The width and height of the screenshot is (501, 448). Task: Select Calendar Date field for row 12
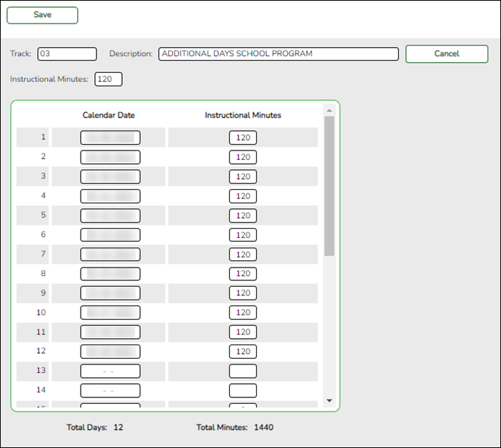tap(110, 352)
